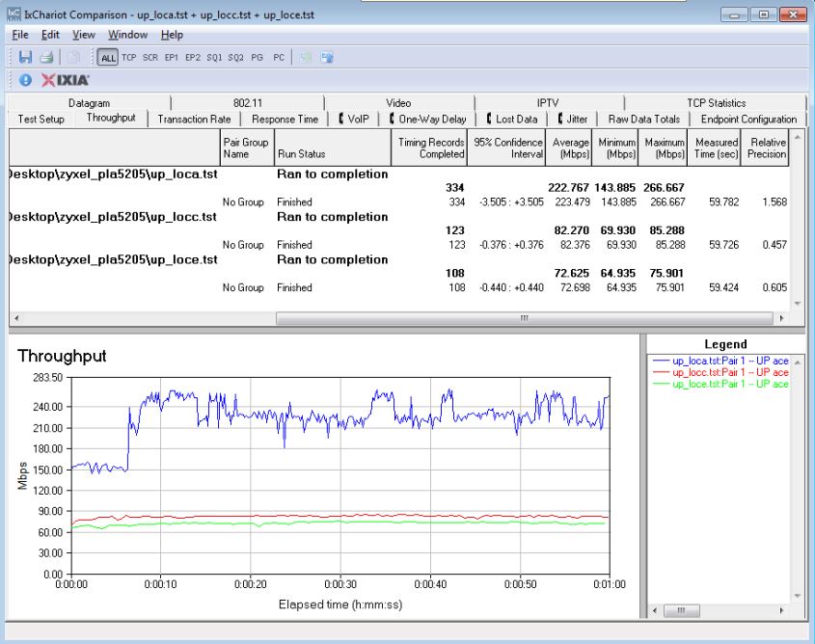Click the IxChariot title bar app icon

14,14
